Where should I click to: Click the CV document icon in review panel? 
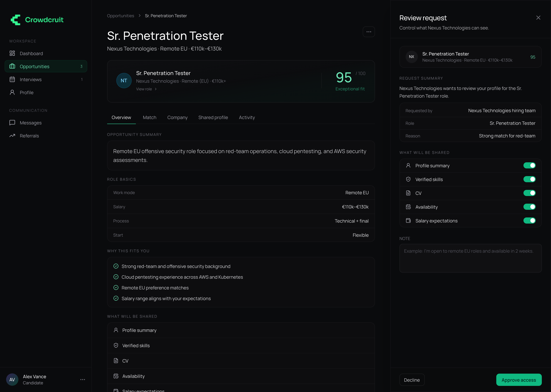pyautogui.click(x=408, y=193)
